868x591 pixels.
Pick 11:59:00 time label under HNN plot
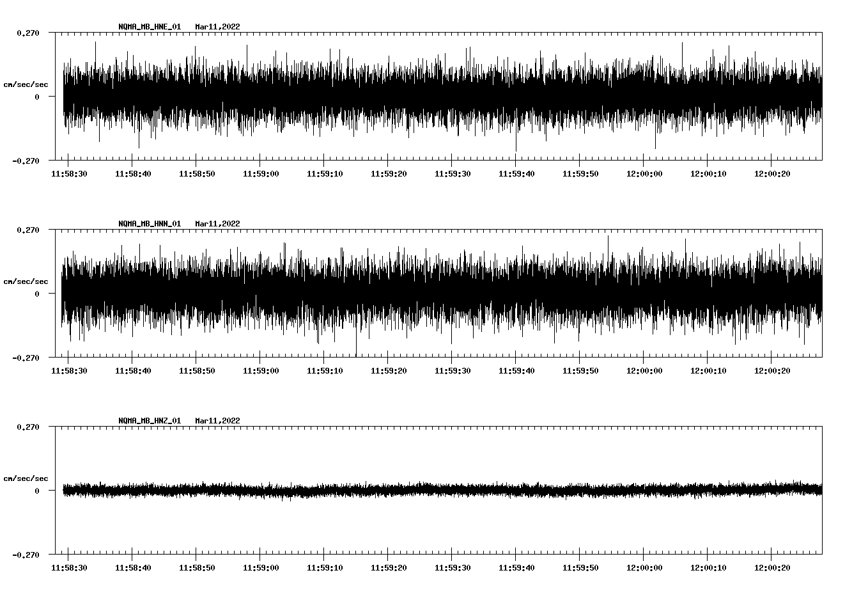click(261, 371)
